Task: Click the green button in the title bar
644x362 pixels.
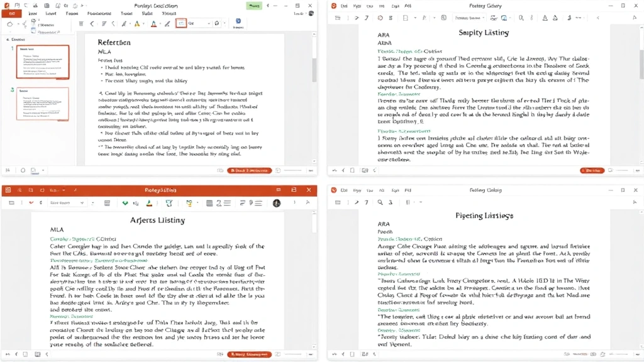Action: click(x=253, y=5)
